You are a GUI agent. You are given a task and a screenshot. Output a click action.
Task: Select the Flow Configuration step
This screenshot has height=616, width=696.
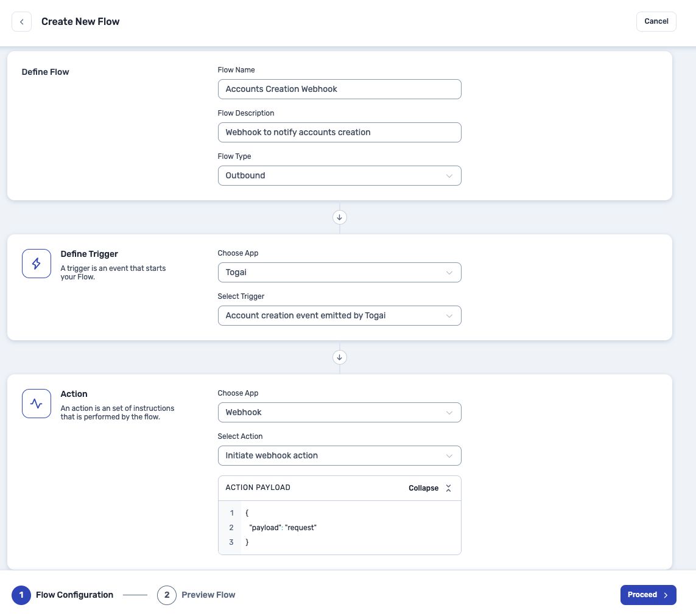[x=74, y=595]
